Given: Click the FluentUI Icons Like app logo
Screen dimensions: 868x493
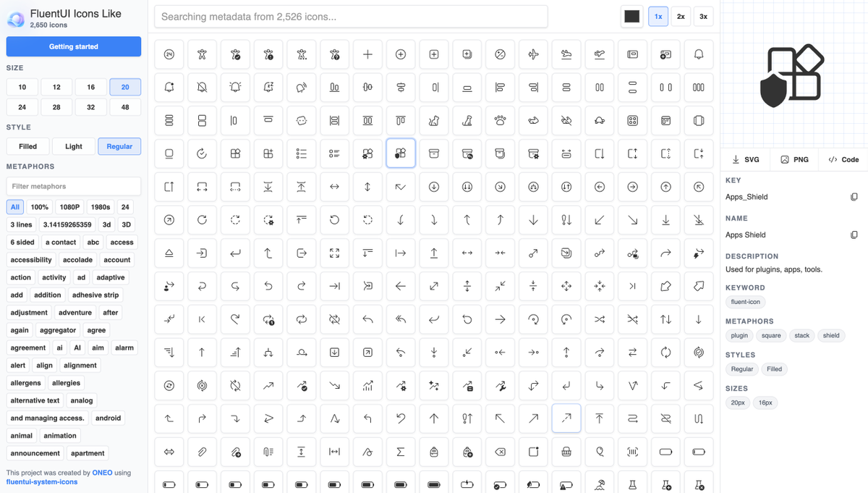Looking at the screenshot, I should pos(16,19).
